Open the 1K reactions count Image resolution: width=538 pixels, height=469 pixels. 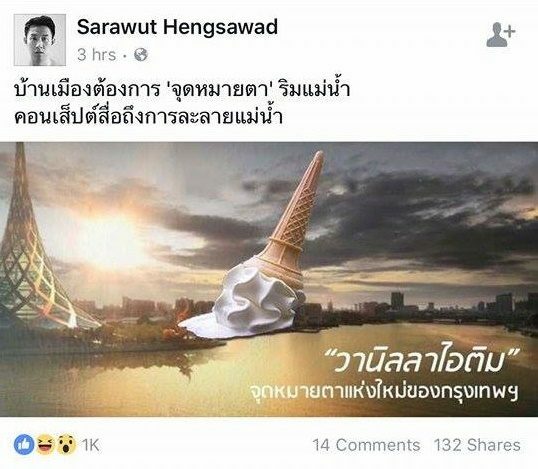(90, 445)
